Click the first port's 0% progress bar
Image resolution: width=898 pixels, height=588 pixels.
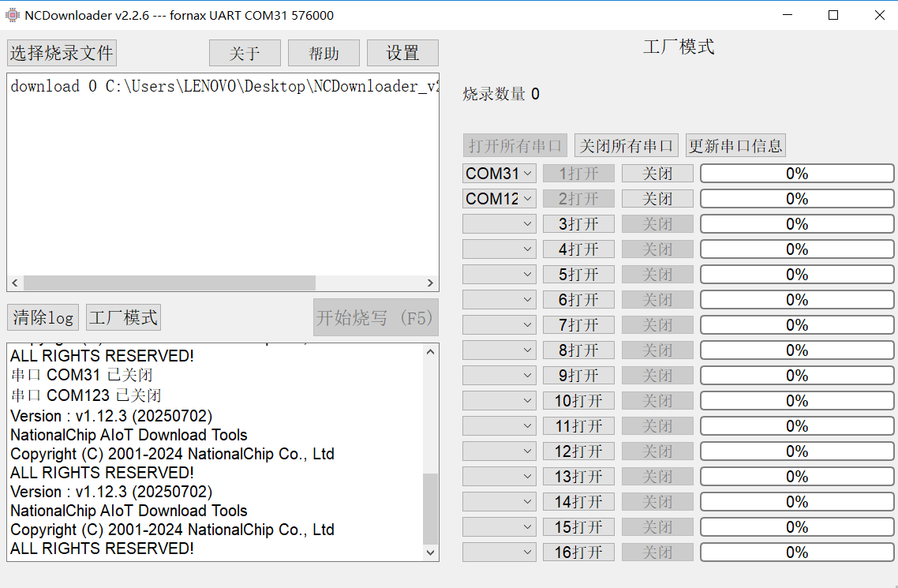pos(797,173)
